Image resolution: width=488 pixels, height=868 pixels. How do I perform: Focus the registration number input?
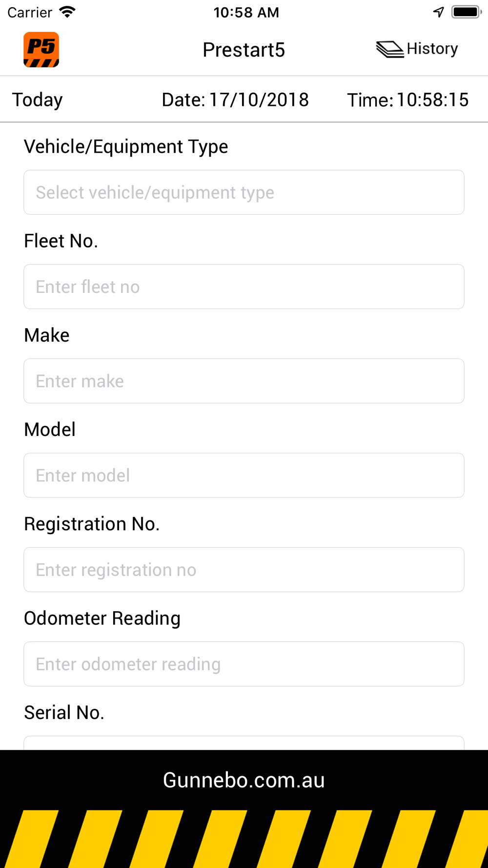pos(244,570)
